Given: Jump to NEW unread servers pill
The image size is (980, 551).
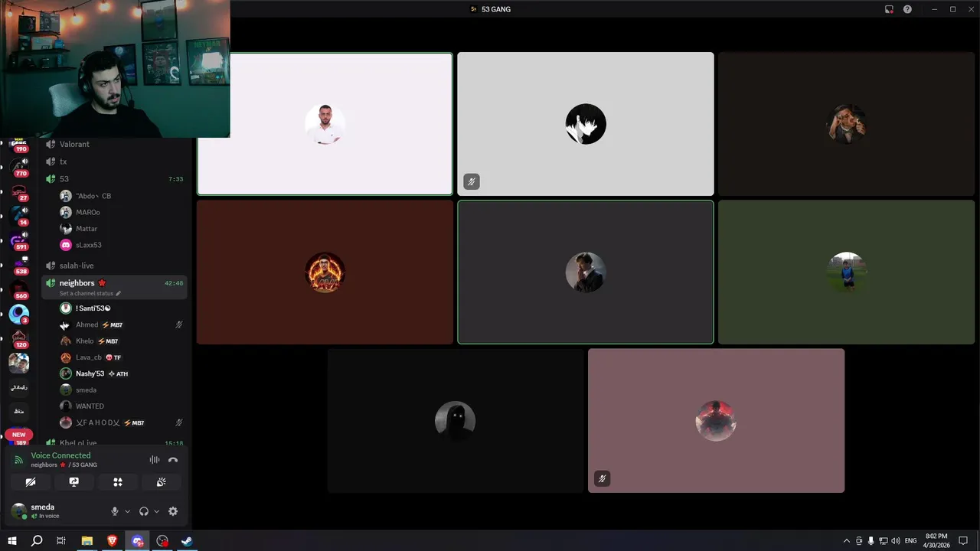Looking at the screenshot, I should (x=19, y=435).
